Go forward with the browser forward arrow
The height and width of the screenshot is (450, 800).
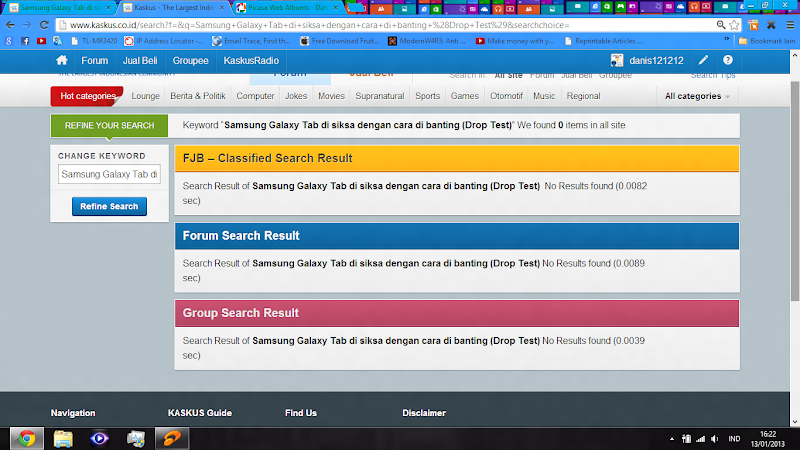(x=27, y=25)
